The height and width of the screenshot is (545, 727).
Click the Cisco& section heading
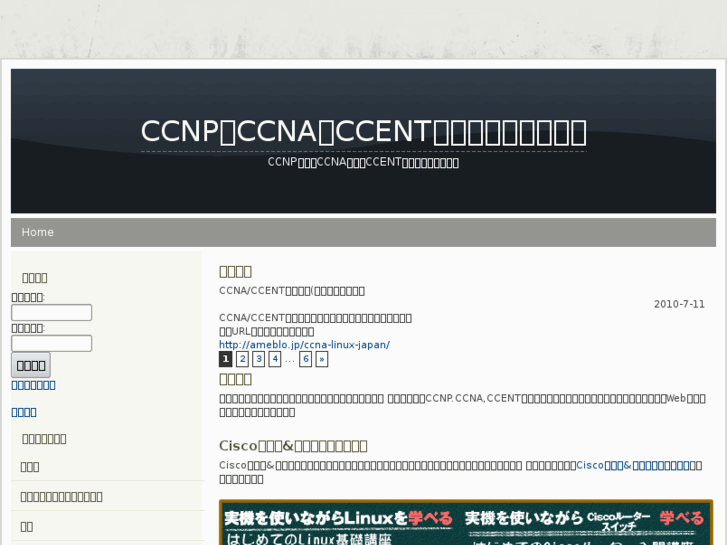(293, 446)
